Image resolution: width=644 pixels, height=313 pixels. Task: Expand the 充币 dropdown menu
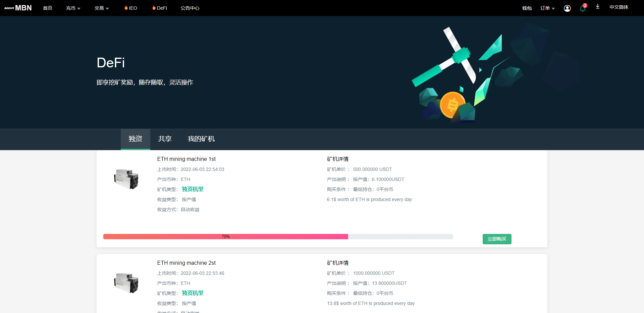(73, 8)
